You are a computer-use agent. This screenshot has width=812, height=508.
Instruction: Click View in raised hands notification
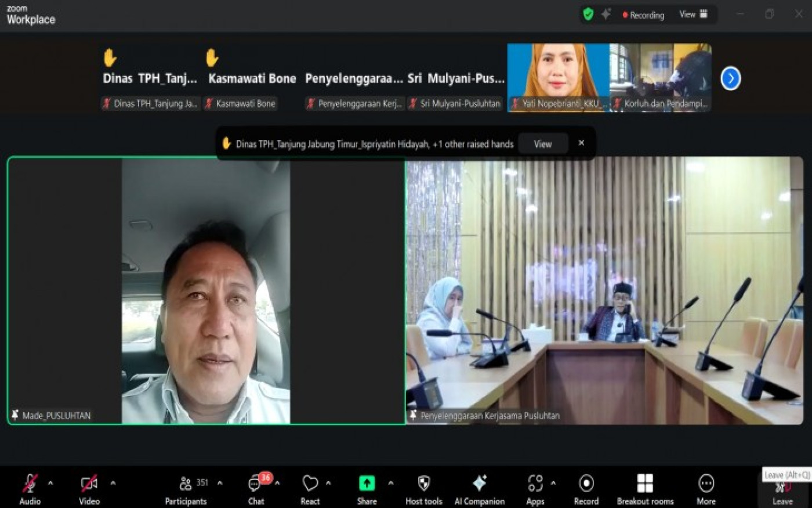542,144
